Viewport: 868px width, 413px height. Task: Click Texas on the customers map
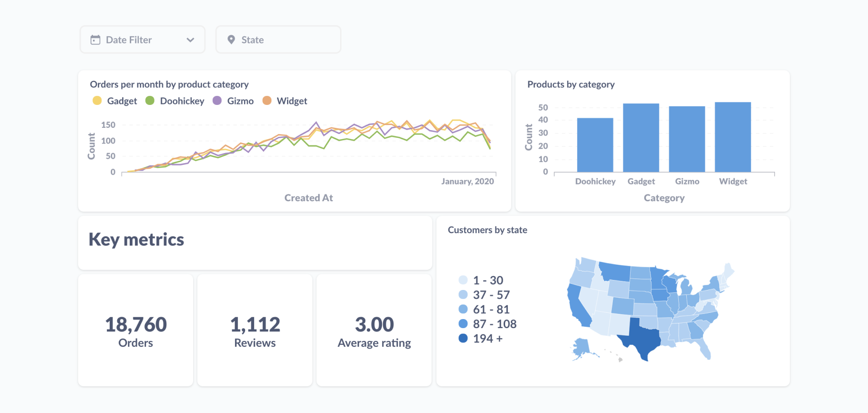pyautogui.click(x=642, y=339)
